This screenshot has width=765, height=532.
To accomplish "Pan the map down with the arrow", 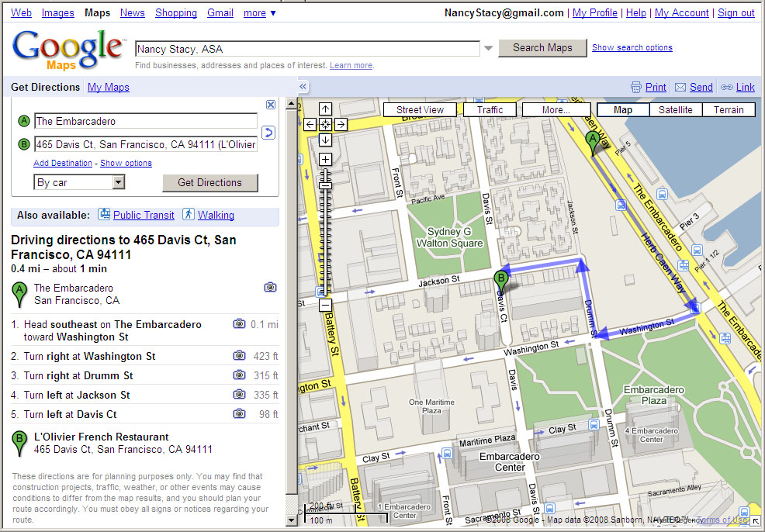I will [x=325, y=140].
